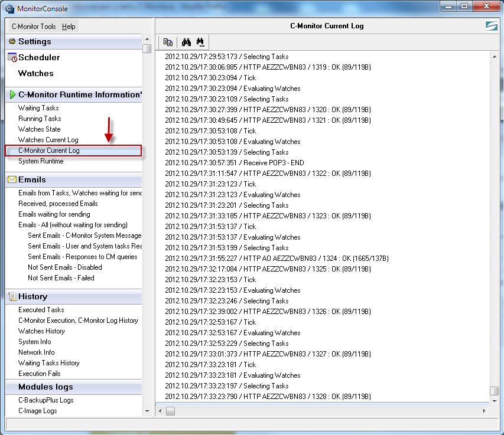Click the logo icon beside the log title

click(x=492, y=26)
